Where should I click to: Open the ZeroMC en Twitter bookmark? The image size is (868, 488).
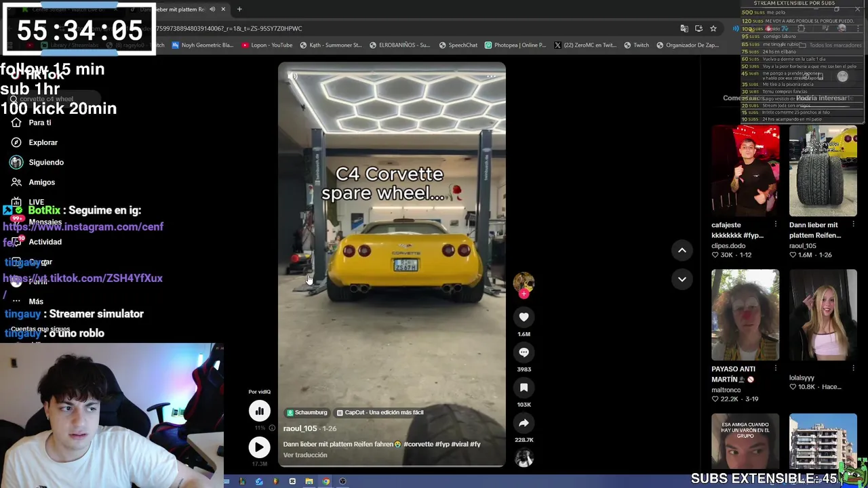[x=587, y=45]
